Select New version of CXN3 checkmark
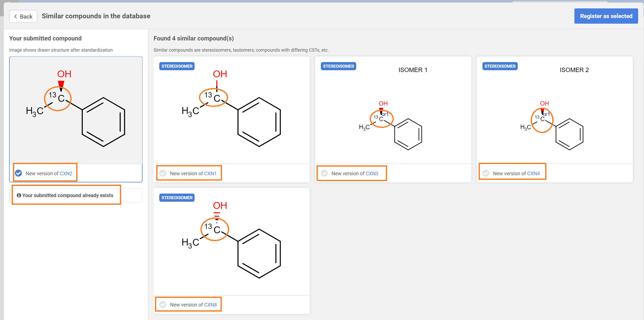 324,173
